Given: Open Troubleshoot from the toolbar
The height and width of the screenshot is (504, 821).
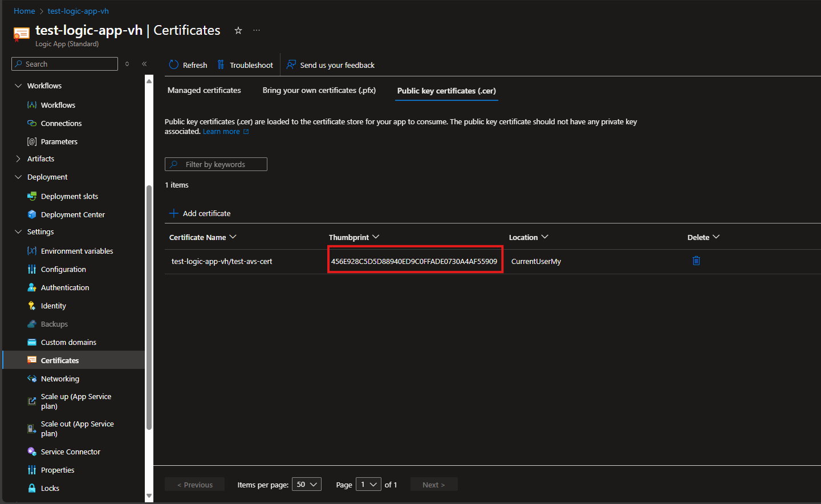Looking at the screenshot, I should [245, 65].
